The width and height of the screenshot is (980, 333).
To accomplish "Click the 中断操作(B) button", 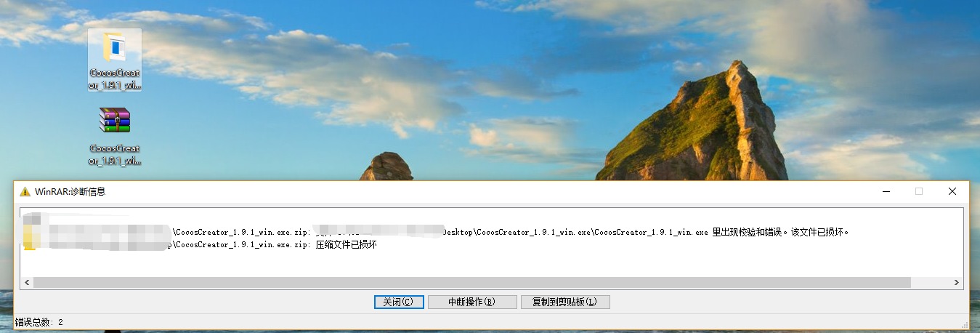I will pos(472,302).
